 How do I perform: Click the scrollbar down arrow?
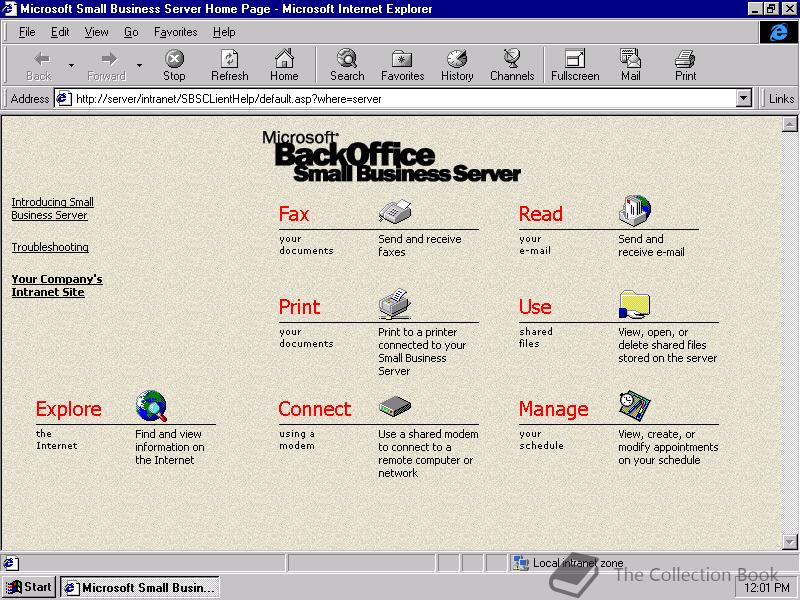pyautogui.click(x=789, y=541)
